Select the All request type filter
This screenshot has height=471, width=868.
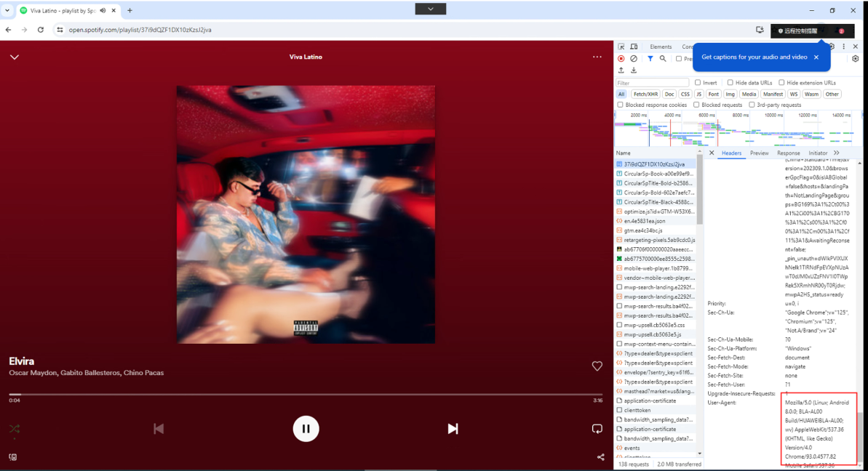pyautogui.click(x=621, y=94)
